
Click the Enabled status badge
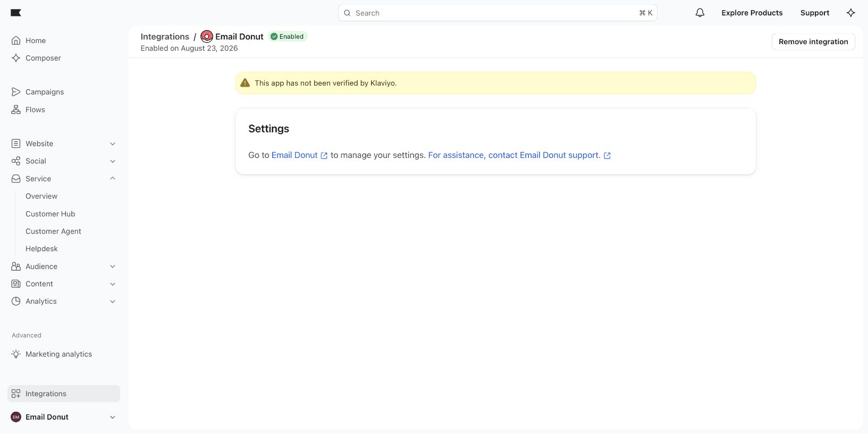288,37
